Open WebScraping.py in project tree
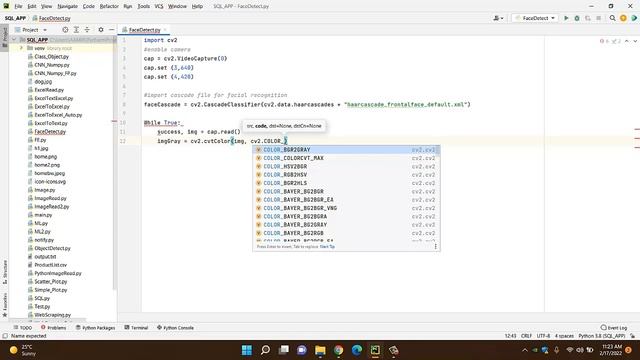Image resolution: width=640 pixels, height=360 pixels. coord(52,315)
